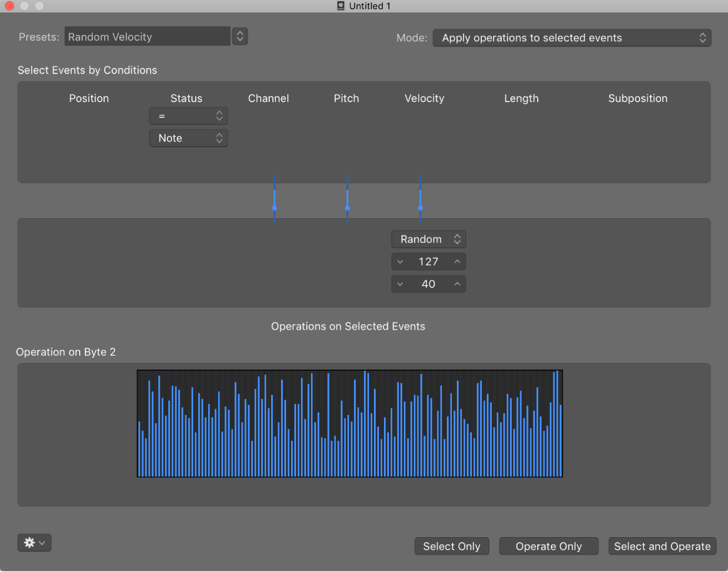This screenshot has height=572, width=728.
Task: Click the Select and Operate button
Action: pyautogui.click(x=663, y=546)
